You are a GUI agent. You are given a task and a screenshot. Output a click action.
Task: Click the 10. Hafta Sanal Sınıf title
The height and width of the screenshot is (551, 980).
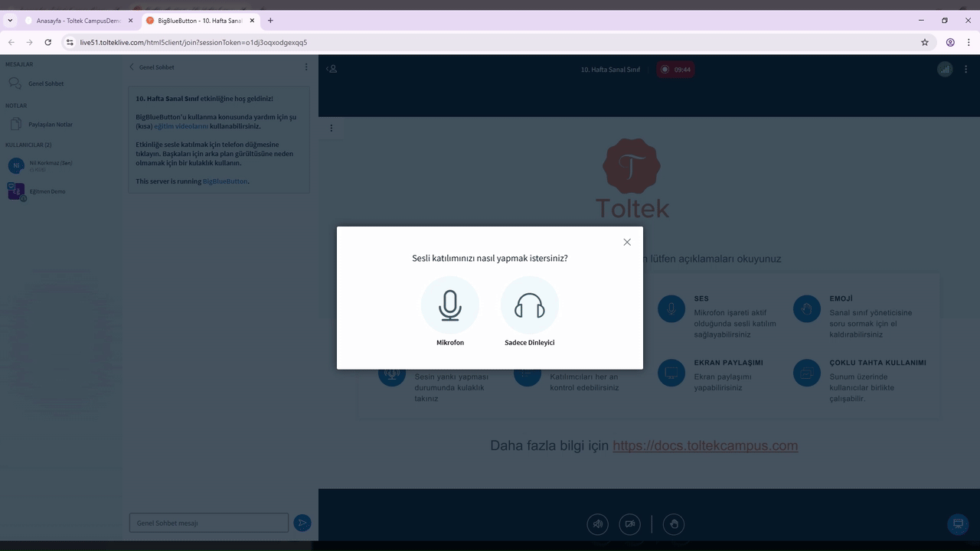(610, 70)
